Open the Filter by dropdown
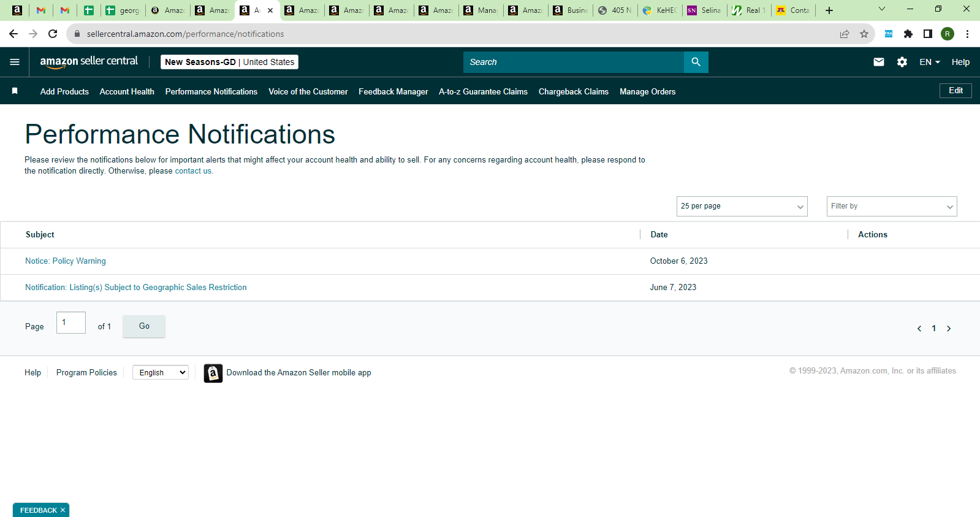Screen dimensions: 980x517 point(892,206)
